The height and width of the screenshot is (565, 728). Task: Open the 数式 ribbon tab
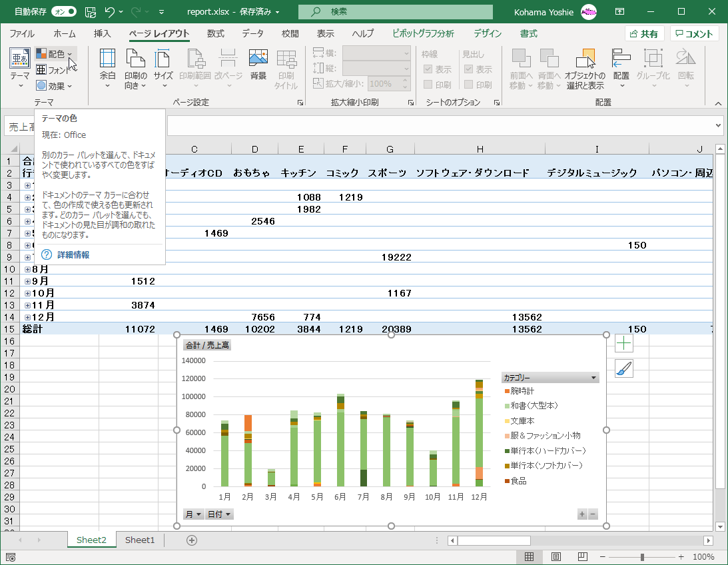(215, 34)
